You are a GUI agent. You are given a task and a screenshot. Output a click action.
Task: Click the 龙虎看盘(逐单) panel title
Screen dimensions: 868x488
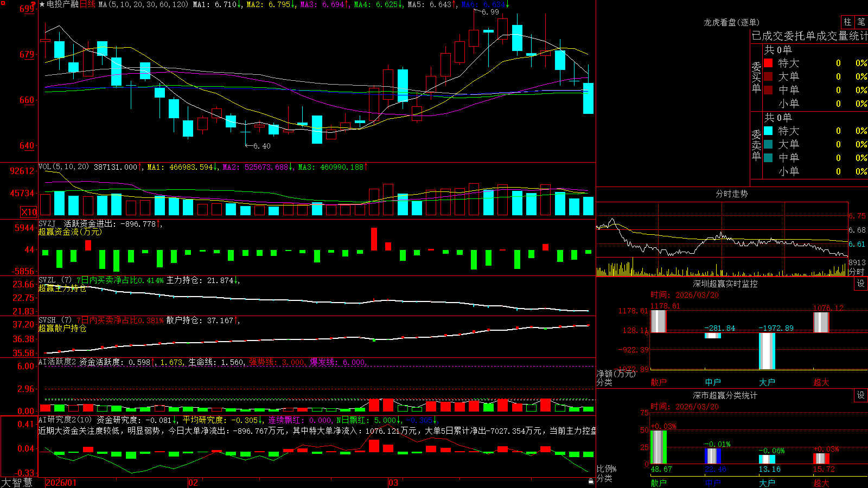click(732, 22)
